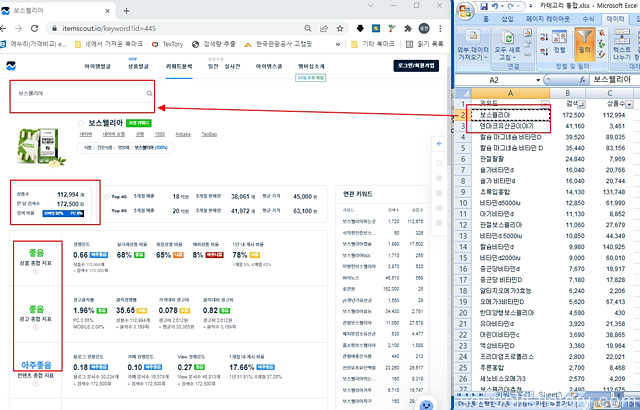Image resolution: width=640 pixels, height=410 pixels.
Task: Open Chrome three-dot menu
Action: (440, 29)
